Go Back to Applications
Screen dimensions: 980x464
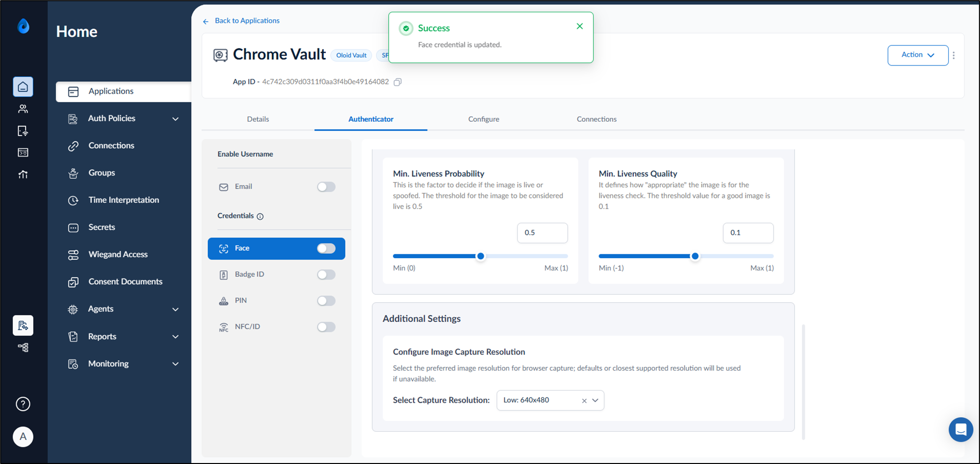pos(242,21)
